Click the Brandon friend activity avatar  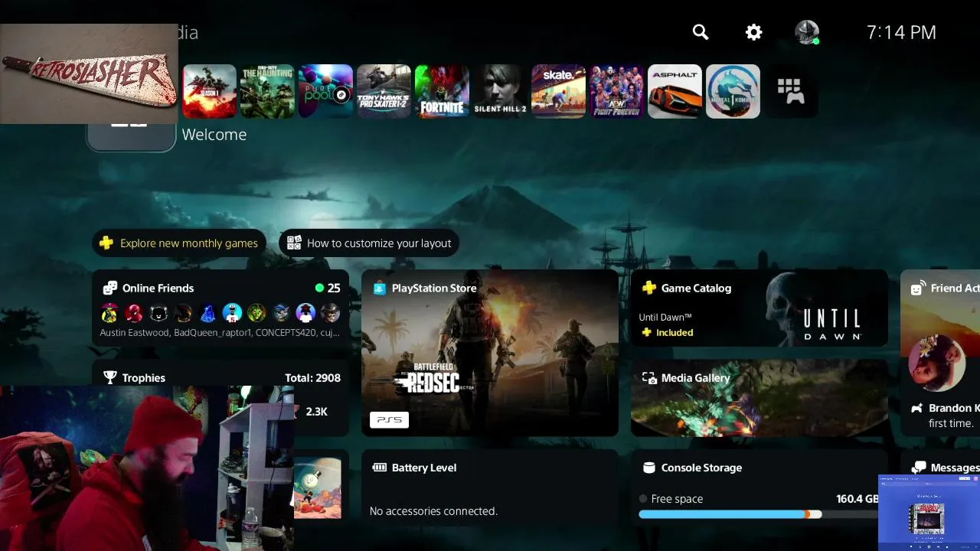(937, 363)
